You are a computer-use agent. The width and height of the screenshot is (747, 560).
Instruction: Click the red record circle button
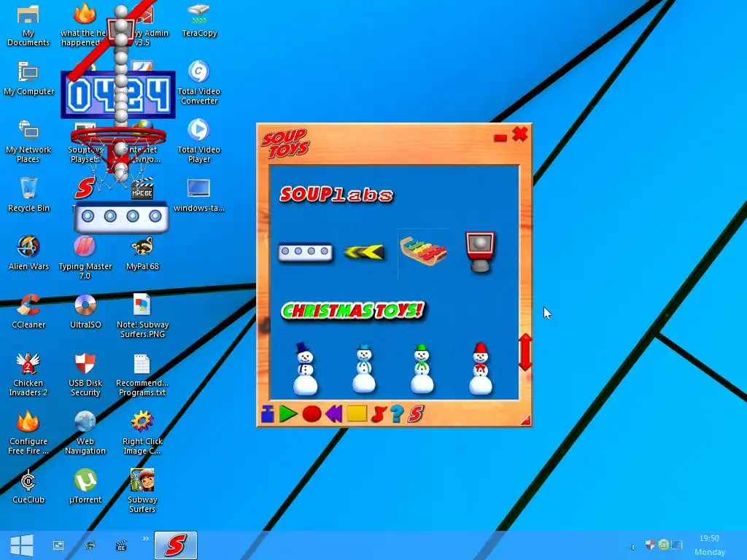point(311,414)
